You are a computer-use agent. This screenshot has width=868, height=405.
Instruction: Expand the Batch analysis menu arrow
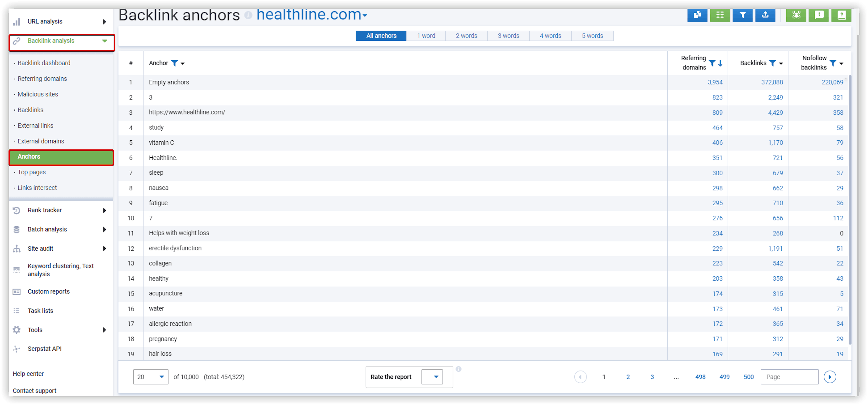104,230
